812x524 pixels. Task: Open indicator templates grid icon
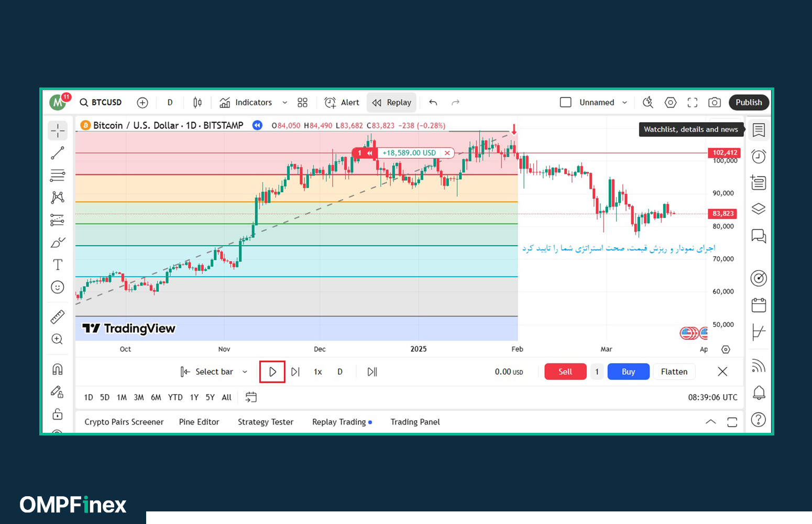(302, 103)
